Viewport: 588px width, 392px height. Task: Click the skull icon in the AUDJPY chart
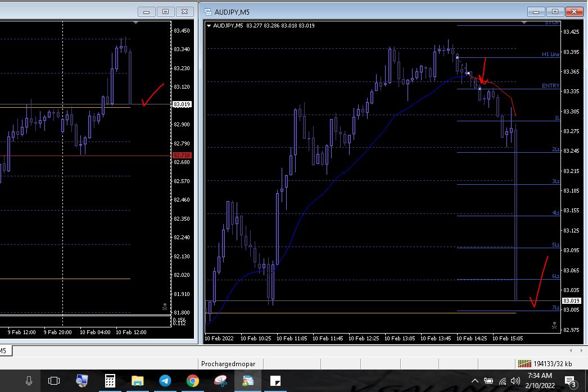coord(554,325)
